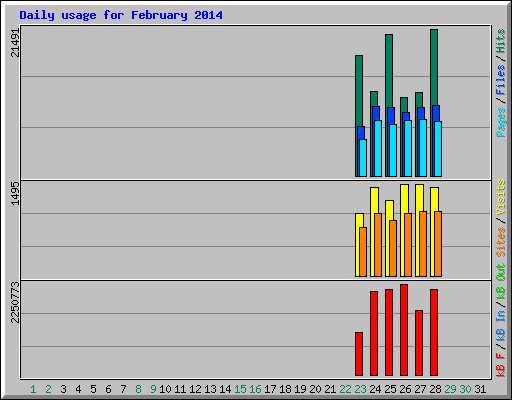The image size is (512, 400).
Task: Click day 12 on the x-axis
Action: point(195,389)
